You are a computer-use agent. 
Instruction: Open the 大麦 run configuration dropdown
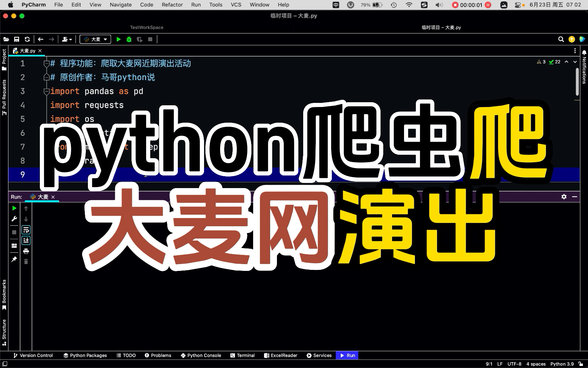tap(95, 39)
